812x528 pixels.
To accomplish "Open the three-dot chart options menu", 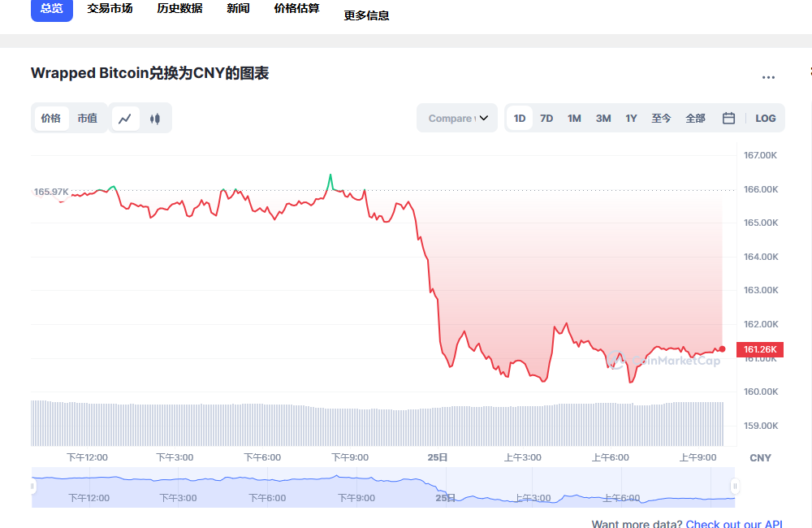I will [x=768, y=77].
